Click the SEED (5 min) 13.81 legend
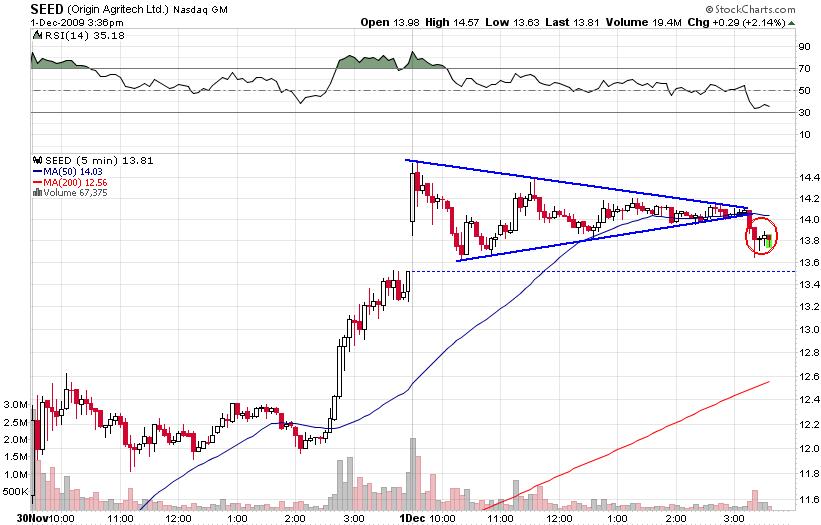The width and height of the screenshot is (821, 525). 99,161
